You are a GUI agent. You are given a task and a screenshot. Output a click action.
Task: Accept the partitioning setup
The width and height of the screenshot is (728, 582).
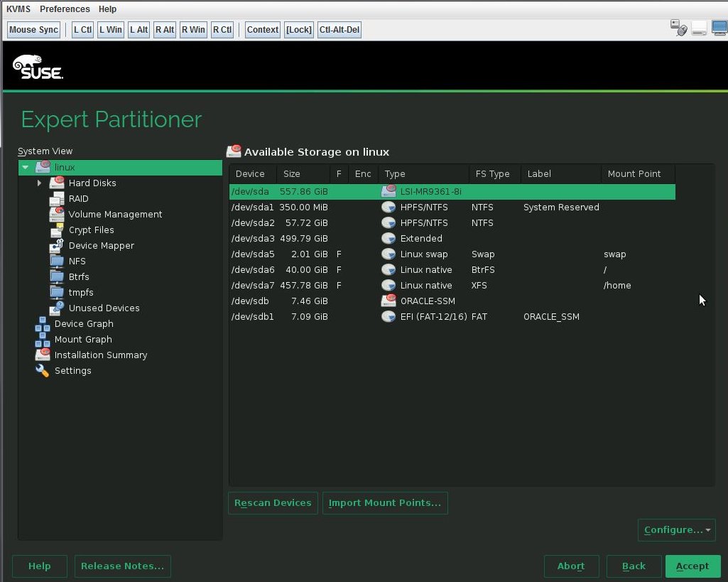[692, 566]
